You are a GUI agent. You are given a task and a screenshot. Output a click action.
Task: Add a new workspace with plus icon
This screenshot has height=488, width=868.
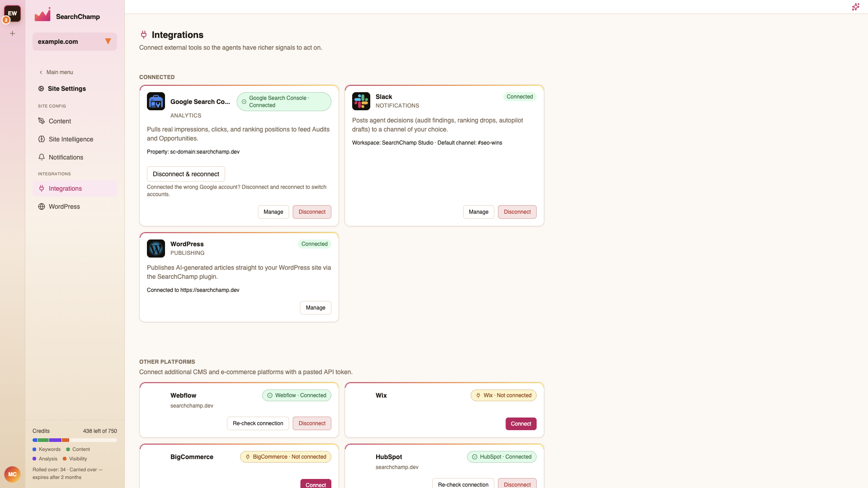pos(13,33)
